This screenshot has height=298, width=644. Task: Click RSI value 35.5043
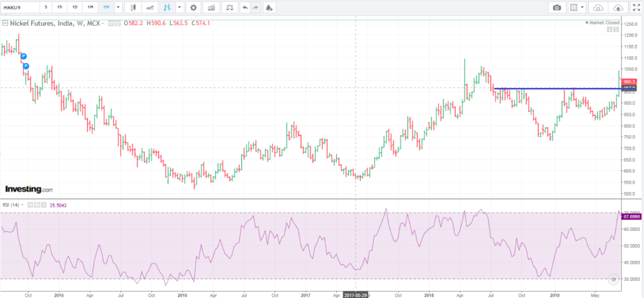tap(57, 204)
